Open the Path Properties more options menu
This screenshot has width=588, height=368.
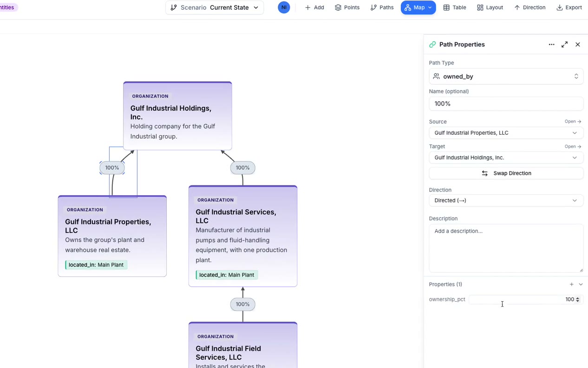(x=551, y=45)
